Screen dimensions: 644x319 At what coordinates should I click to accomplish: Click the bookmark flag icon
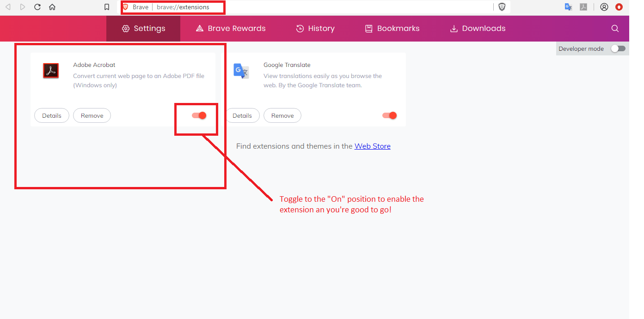[x=107, y=7]
